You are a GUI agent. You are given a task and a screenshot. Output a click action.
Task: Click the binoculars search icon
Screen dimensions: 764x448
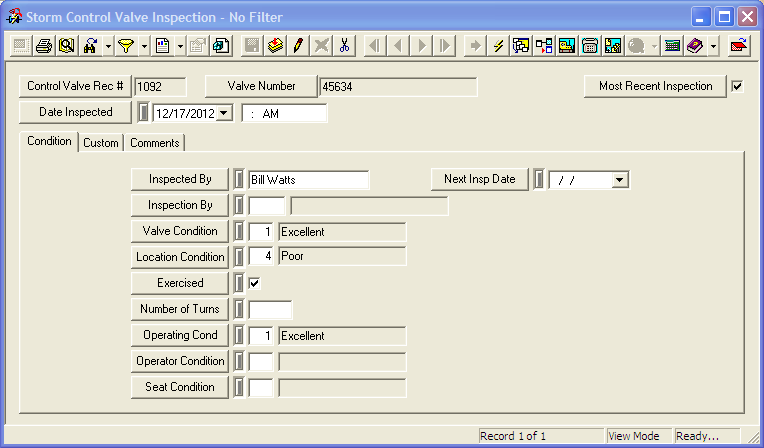tap(90, 46)
